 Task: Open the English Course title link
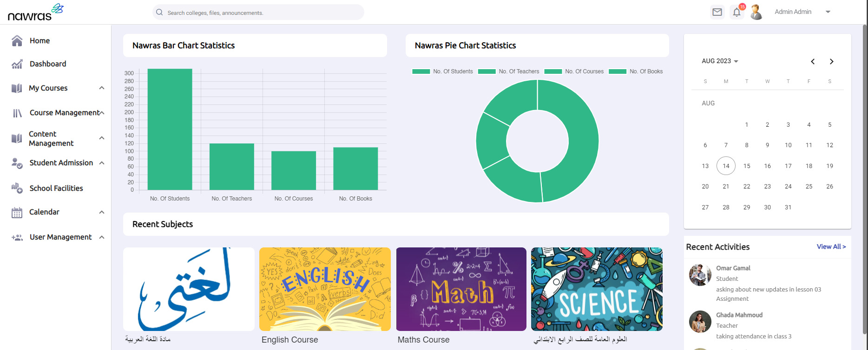[290, 340]
